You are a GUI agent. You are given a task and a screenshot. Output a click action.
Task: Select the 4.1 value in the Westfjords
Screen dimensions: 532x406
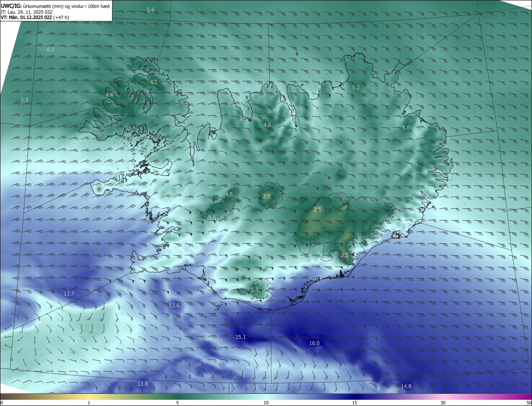click(154, 82)
